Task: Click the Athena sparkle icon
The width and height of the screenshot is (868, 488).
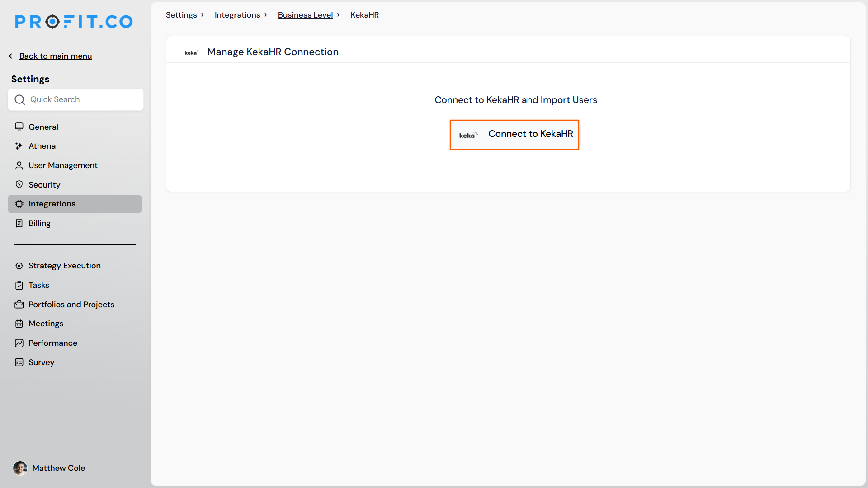Action: (x=19, y=146)
